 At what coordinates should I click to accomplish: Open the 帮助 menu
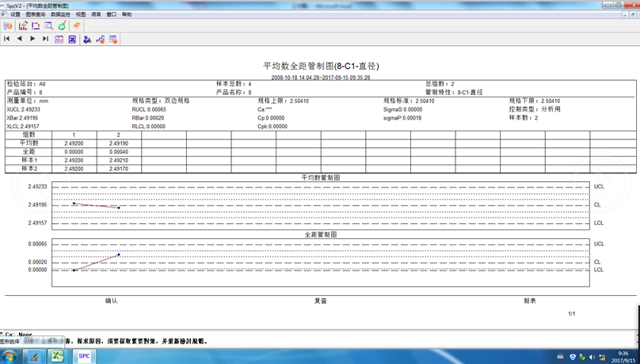[127, 14]
